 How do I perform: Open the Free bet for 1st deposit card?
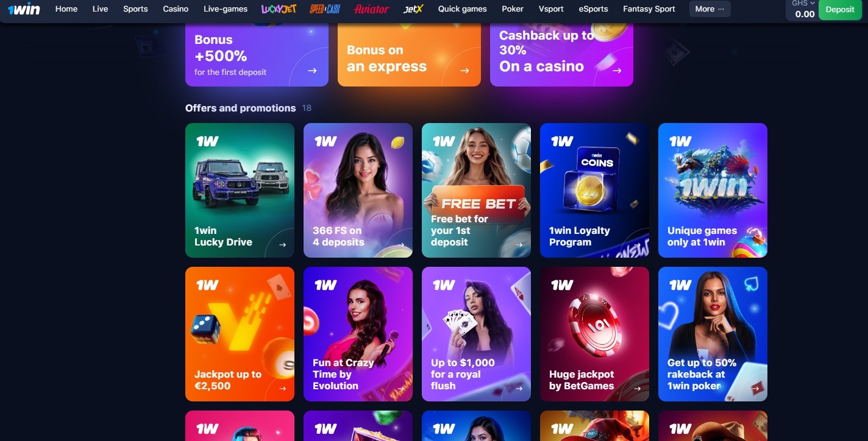point(476,191)
